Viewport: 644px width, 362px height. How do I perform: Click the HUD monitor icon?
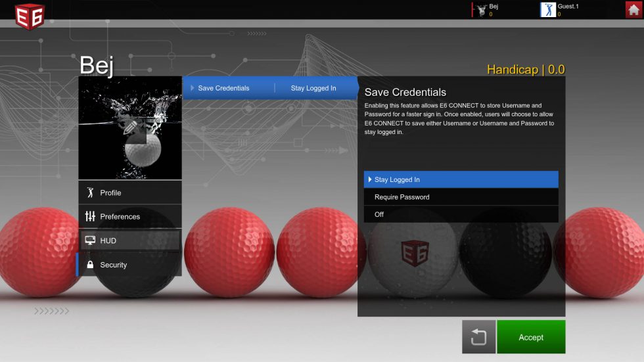click(x=90, y=240)
